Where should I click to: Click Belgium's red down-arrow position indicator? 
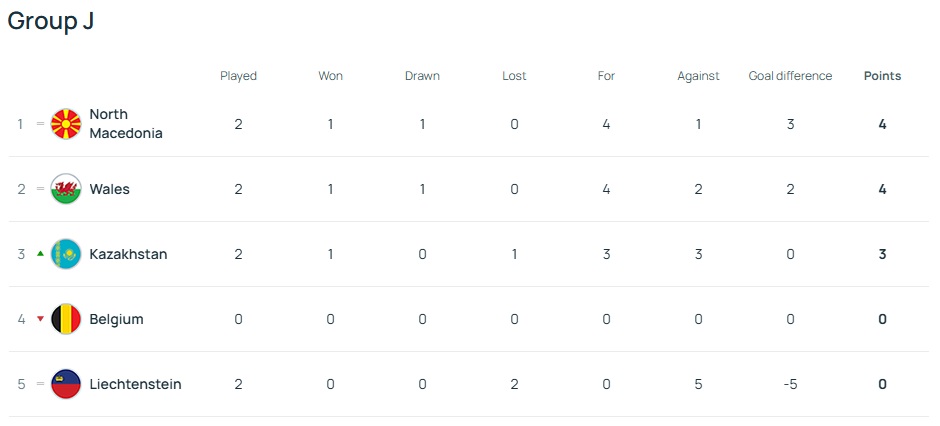(40, 319)
